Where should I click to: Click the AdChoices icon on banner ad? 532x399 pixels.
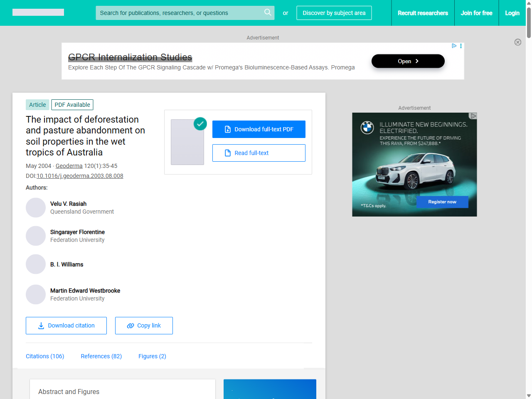click(x=454, y=46)
